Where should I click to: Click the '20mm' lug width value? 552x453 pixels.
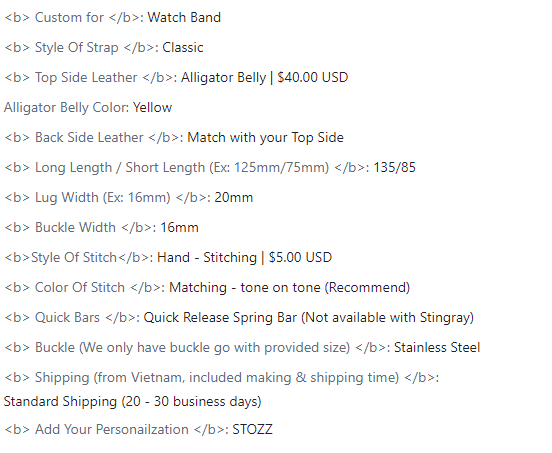[x=234, y=197]
